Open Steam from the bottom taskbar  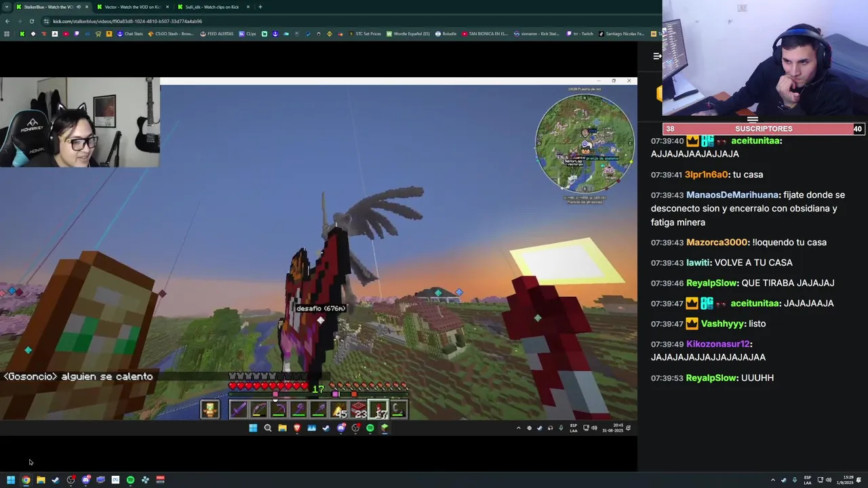coord(56,480)
